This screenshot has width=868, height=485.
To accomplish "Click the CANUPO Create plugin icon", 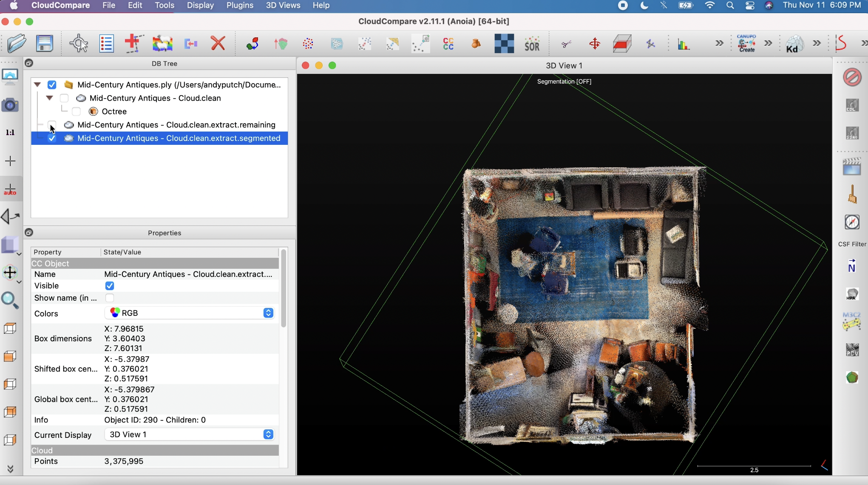I will click(x=746, y=43).
